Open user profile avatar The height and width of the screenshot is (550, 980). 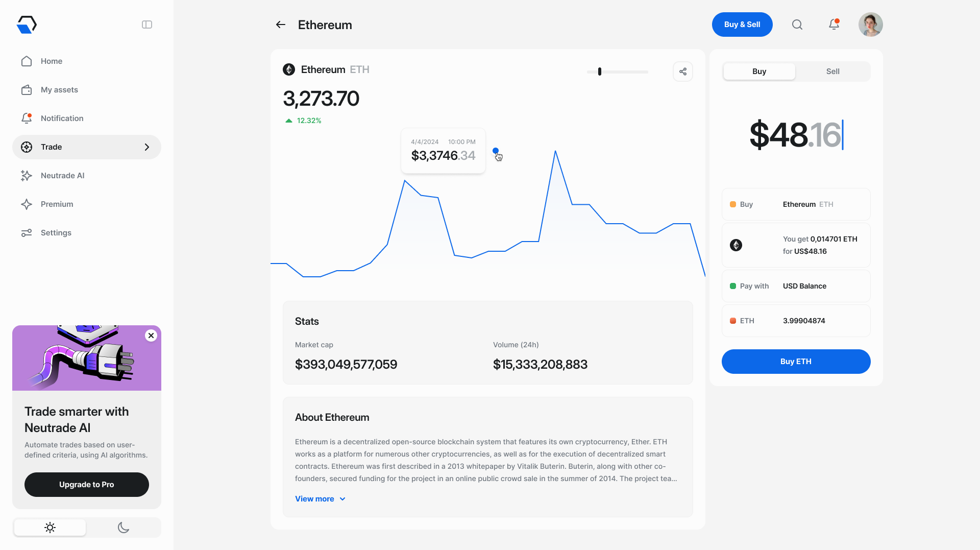pos(870,25)
